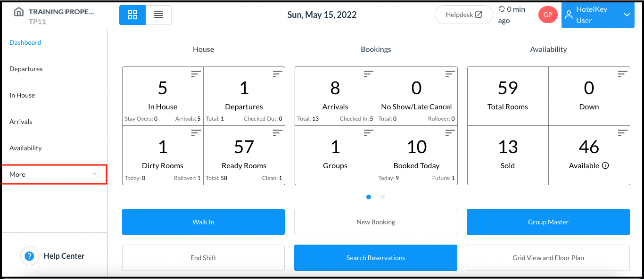Expand the More section in sidebar
The height and width of the screenshot is (279, 644).
54,174
